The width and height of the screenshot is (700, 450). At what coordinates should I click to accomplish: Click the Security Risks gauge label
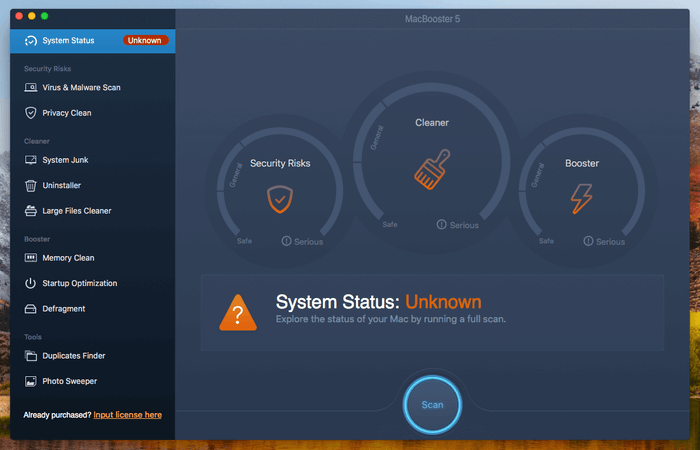(280, 163)
